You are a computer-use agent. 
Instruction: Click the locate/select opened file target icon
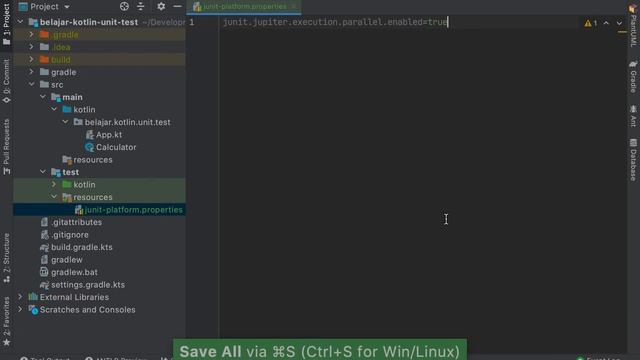click(x=124, y=7)
